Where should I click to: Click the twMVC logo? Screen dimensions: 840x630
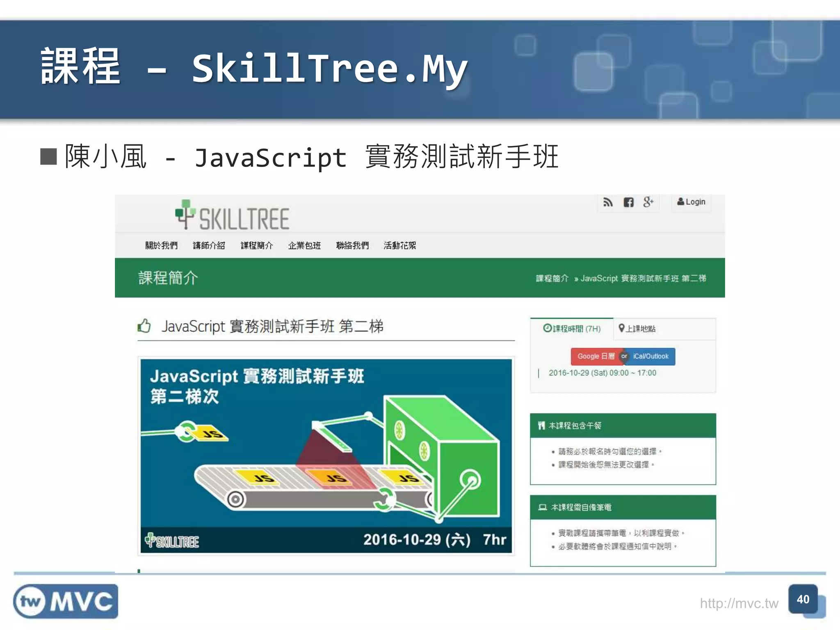[x=66, y=601]
